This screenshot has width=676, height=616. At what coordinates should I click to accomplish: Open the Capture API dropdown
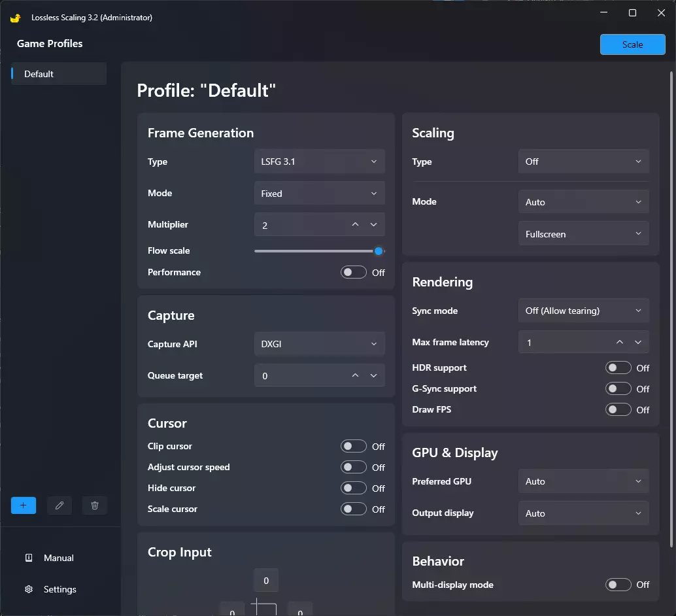click(319, 344)
